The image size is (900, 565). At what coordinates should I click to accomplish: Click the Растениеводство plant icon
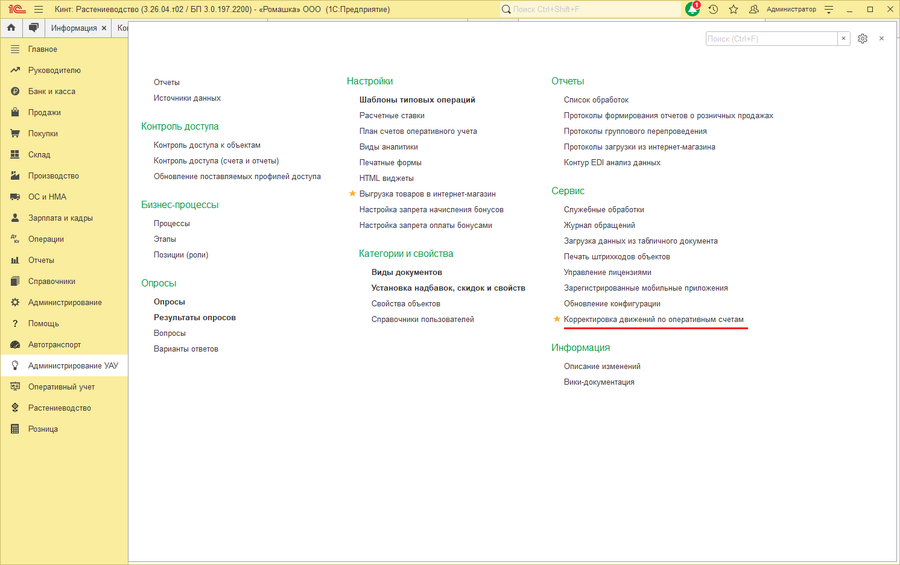pyautogui.click(x=15, y=408)
